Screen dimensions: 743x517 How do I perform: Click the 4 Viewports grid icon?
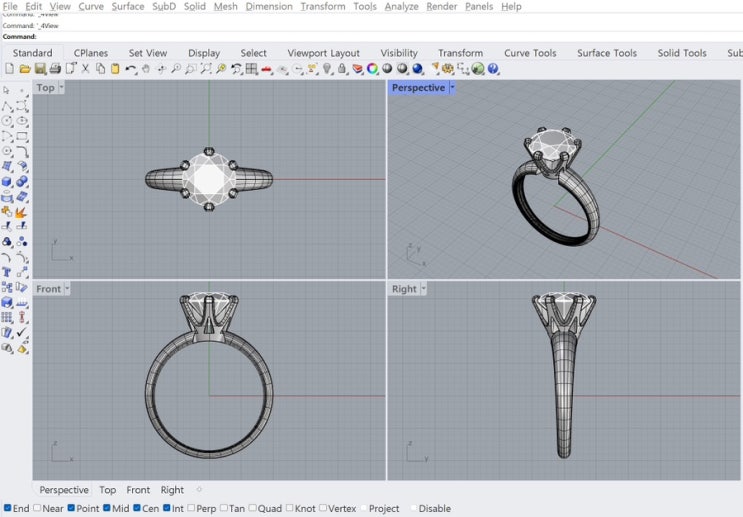pos(251,69)
